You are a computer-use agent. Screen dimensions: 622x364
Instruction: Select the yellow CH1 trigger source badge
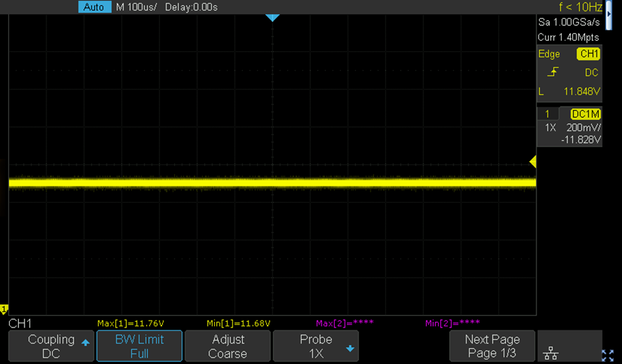589,54
